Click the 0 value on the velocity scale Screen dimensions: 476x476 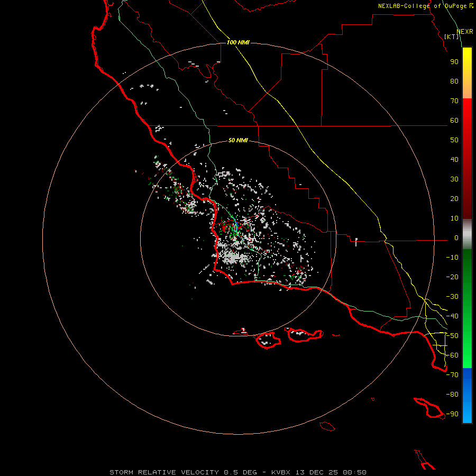[456, 238]
